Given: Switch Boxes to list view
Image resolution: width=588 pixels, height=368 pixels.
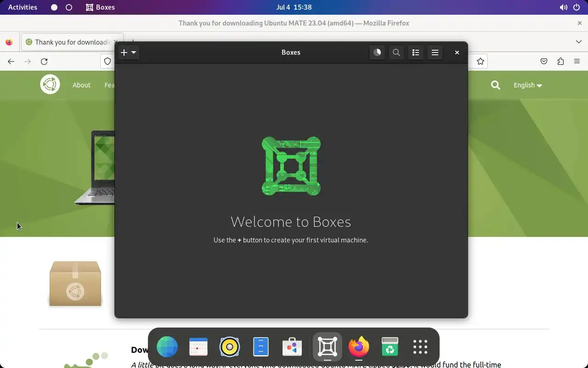Looking at the screenshot, I should pyautogui.click(x=416, y=52).
